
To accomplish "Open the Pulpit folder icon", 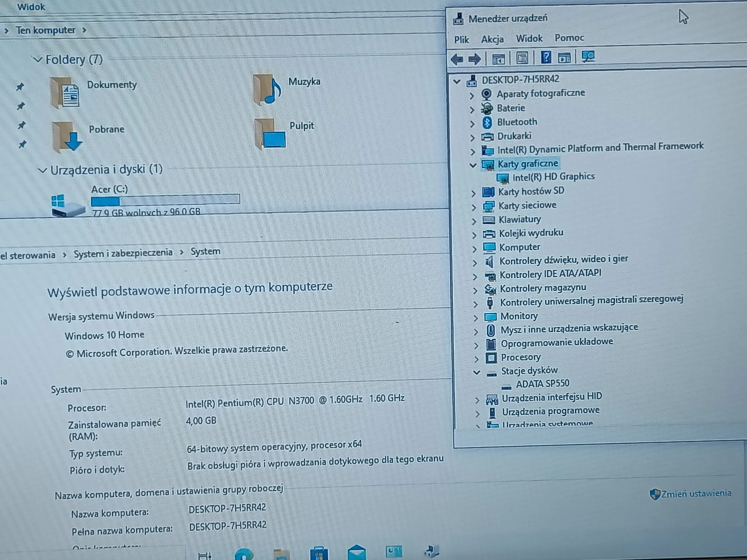I will pos(270,134).
